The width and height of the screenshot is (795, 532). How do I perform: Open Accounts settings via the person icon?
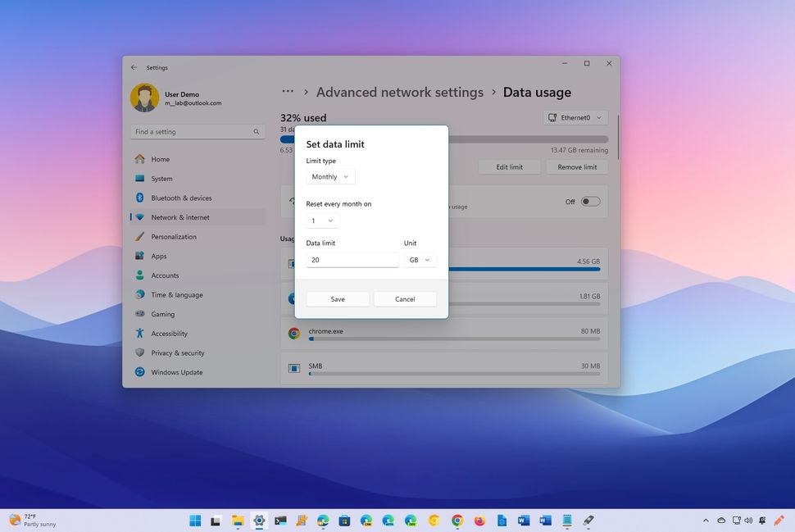(141, 275)
